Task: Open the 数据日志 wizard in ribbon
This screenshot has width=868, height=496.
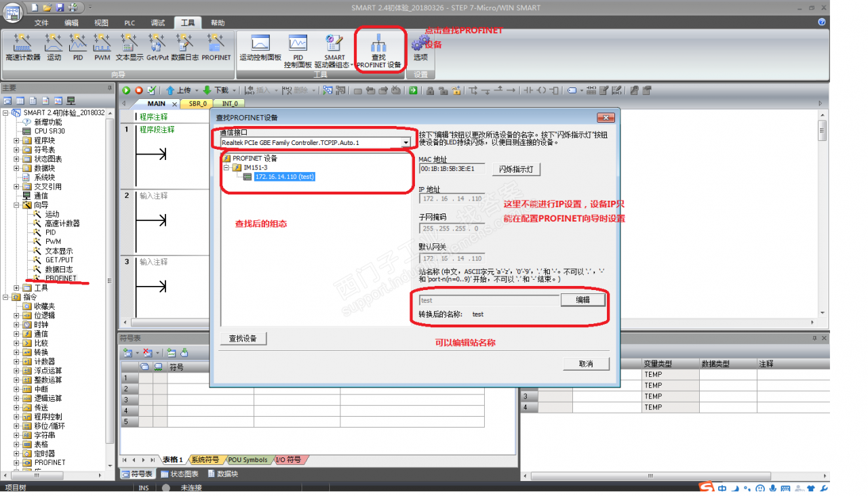Action: click(185, 47)
